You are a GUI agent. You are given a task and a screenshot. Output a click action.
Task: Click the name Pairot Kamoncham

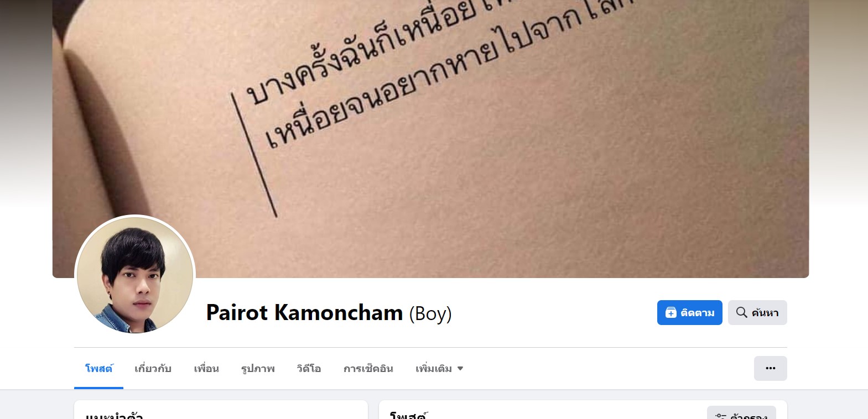(x=304, y=312)
